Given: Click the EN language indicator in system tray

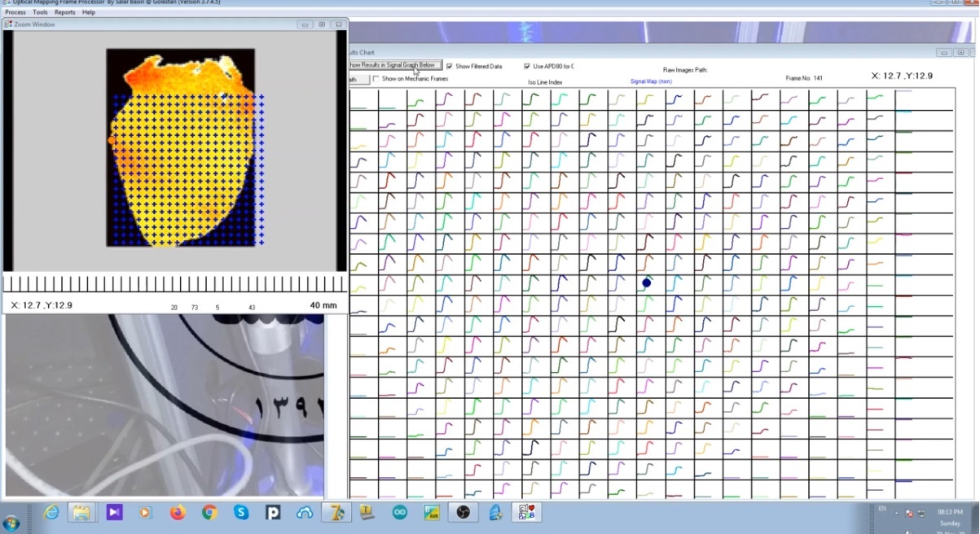Looking at the screenshot, I should pos(883,509).
